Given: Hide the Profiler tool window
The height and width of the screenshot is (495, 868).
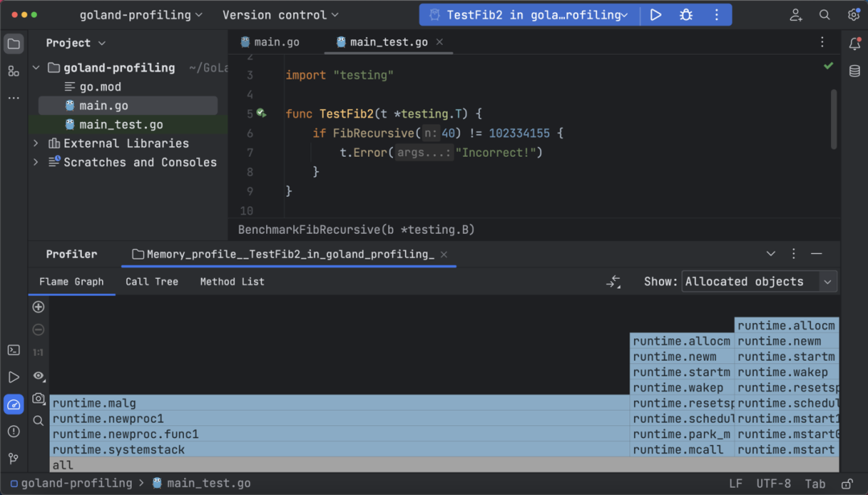Looking at the screenshot, I should (816, 254).
